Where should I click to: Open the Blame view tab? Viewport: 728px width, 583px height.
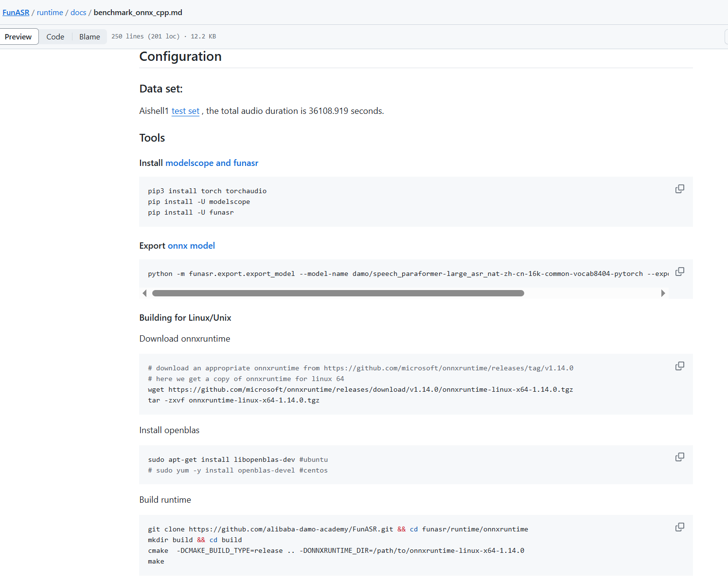pyautogui.click(x=89, y=37)
